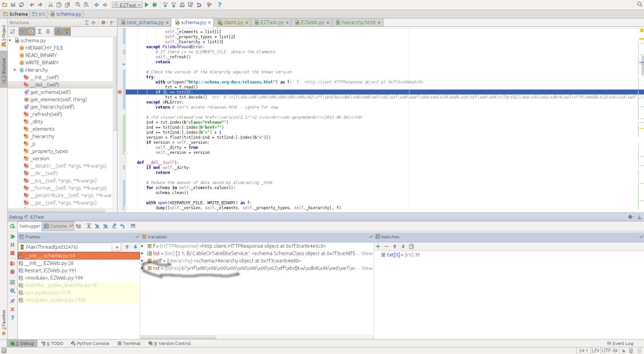Switch to hierarchy.html editor tab
The height and width of the screenshot is (354, 644).
pos(358,23)
